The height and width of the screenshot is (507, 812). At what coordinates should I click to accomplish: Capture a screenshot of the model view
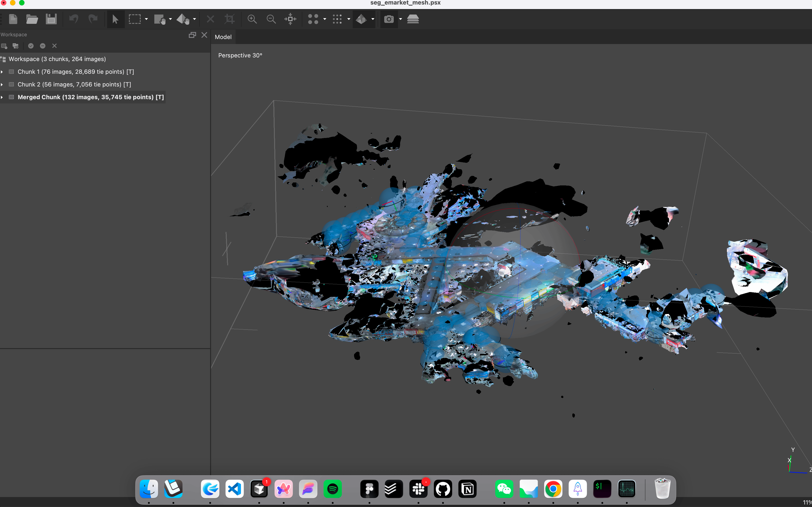(389, 19)
